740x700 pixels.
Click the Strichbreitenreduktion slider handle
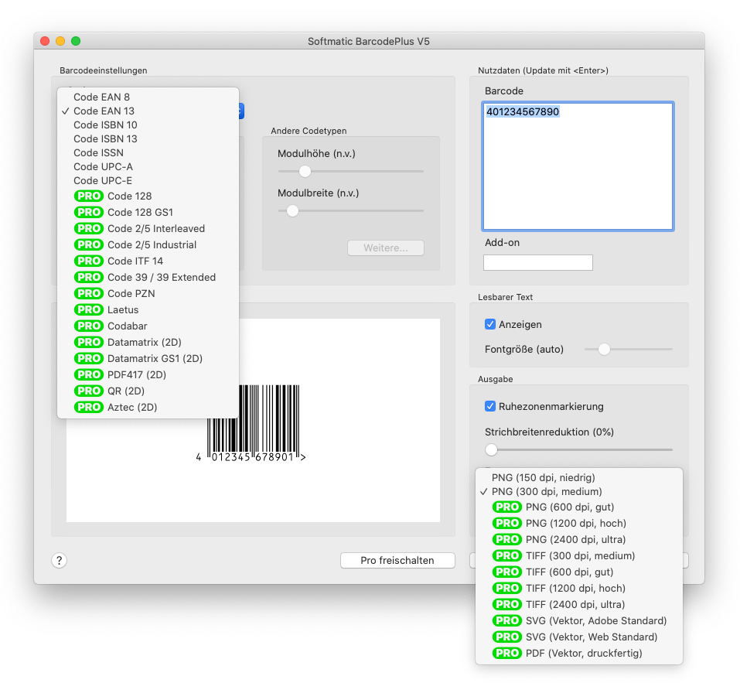tap(491, 449)
